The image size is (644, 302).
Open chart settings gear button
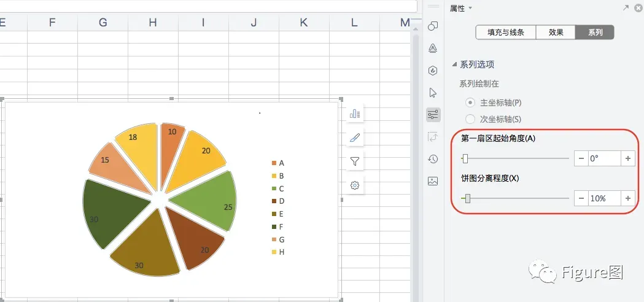tap(355, 186)
